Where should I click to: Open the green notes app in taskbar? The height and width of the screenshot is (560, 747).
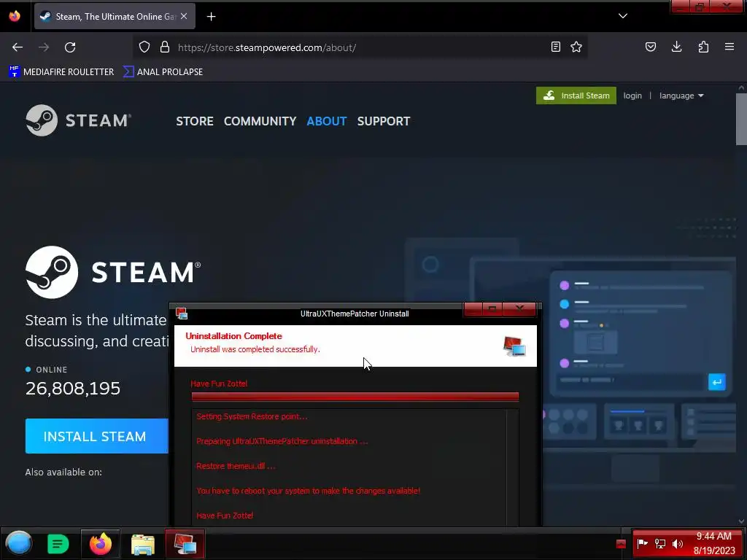[x=58, y=544]
